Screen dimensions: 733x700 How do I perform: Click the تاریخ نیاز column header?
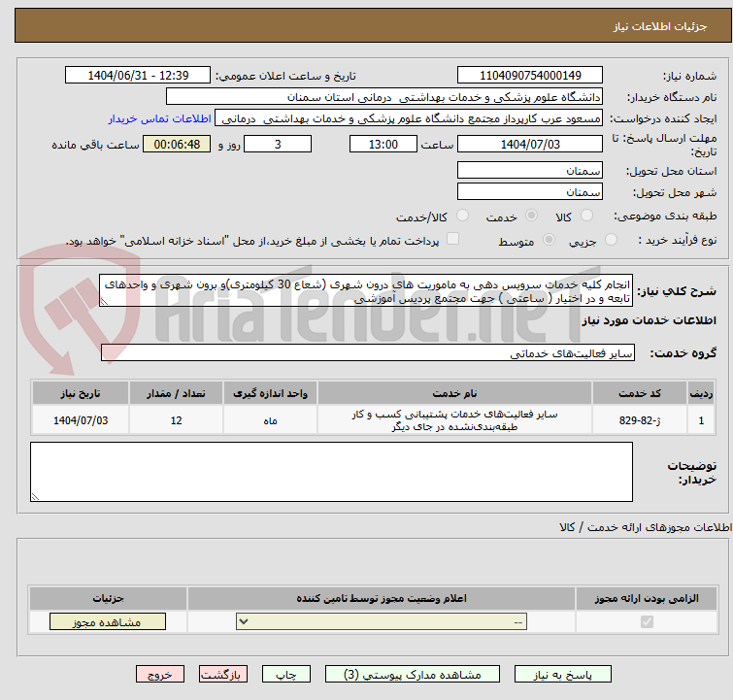click(x=81, y=393)
